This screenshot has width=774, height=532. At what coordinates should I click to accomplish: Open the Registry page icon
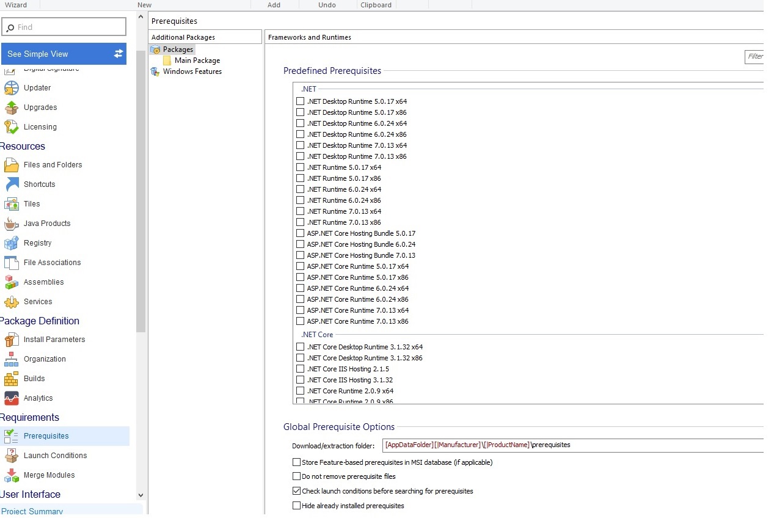(x=12, y=243)
